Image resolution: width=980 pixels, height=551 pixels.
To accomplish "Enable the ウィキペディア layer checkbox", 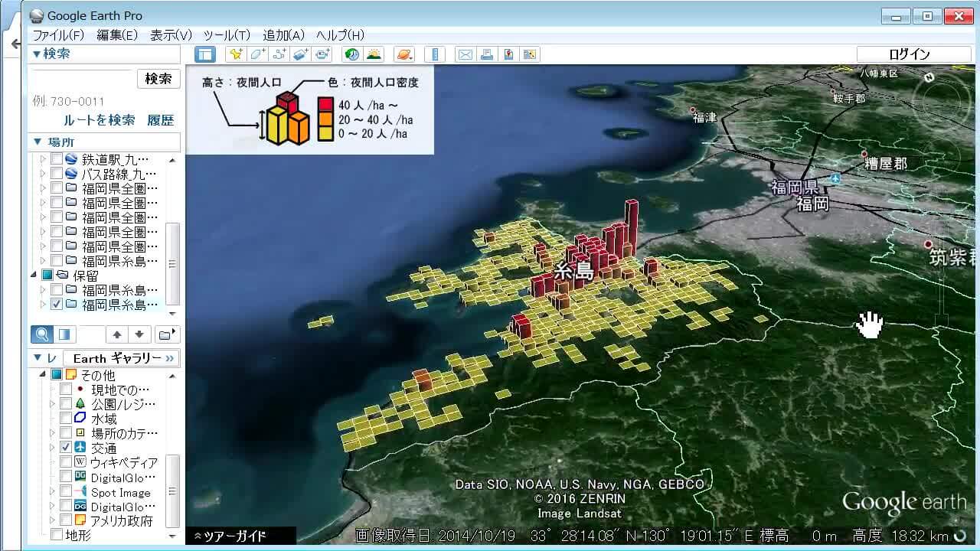I will coord(66,462).
